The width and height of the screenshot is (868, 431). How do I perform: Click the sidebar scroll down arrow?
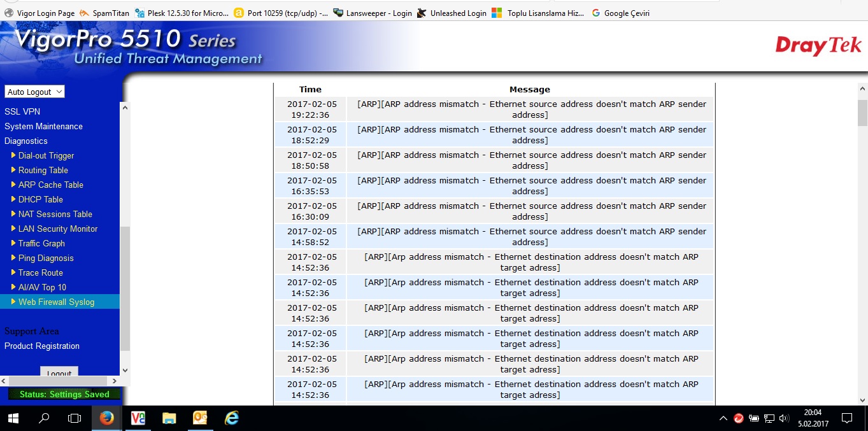tap(125, 370)
